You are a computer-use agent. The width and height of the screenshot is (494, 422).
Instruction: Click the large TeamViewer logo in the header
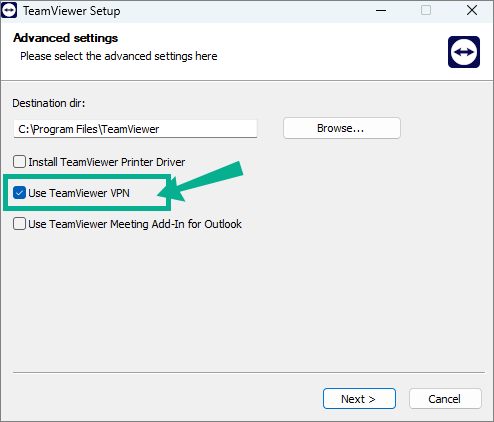point(464,52)
